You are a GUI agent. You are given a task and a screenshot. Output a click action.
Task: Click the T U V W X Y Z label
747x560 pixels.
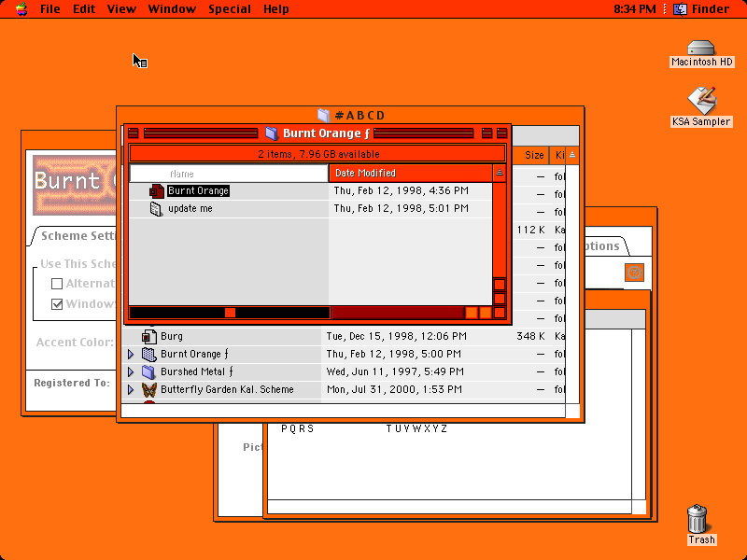tap(416, 429)
